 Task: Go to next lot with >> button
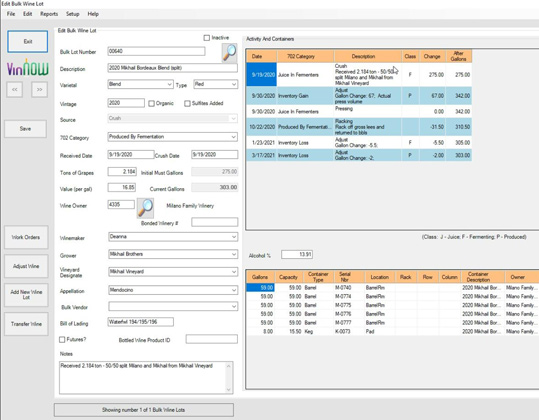click(40, 89)
